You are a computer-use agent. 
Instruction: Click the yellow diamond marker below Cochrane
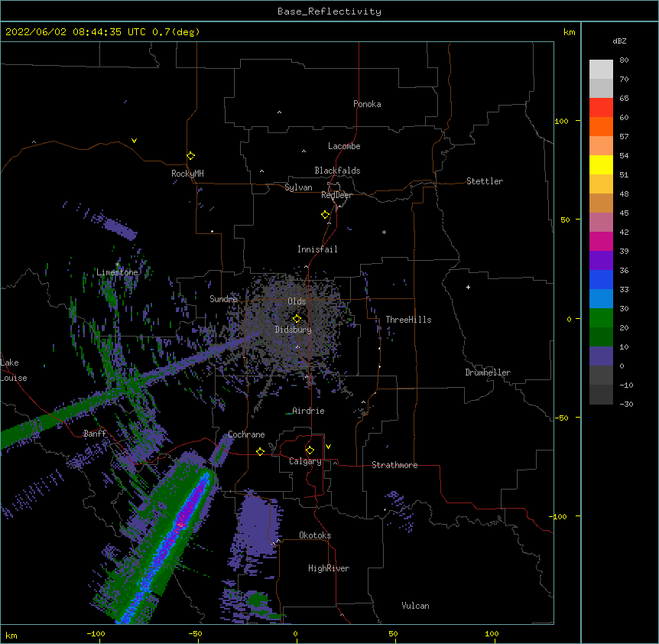point(260,452)
